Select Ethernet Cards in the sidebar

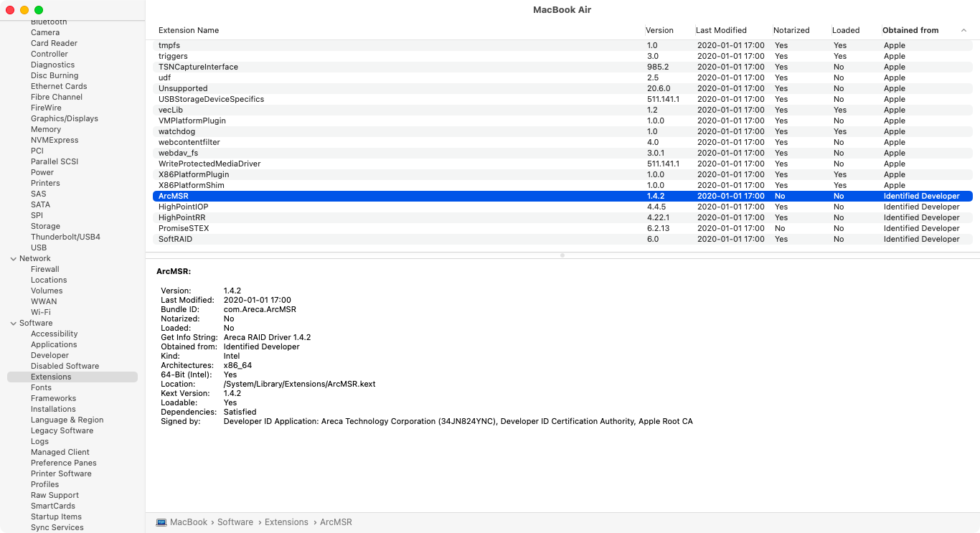pyautogui.click(x=59, y=86)
